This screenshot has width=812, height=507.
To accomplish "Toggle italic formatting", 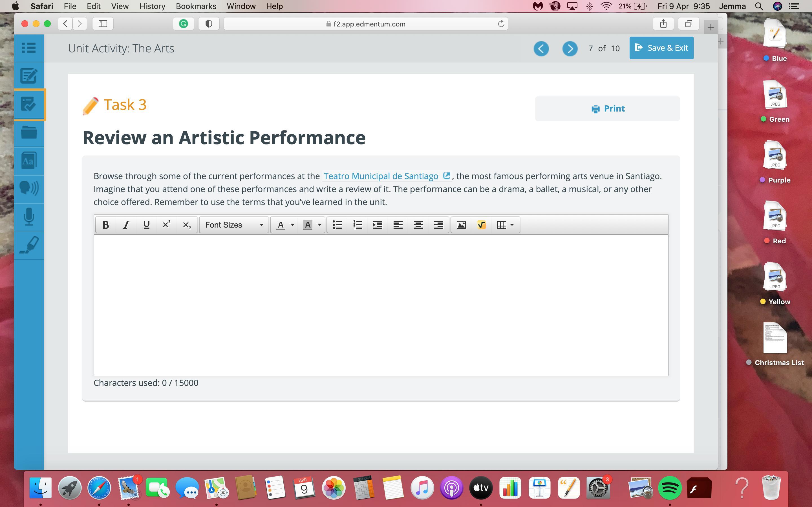I will coord(126,225).
